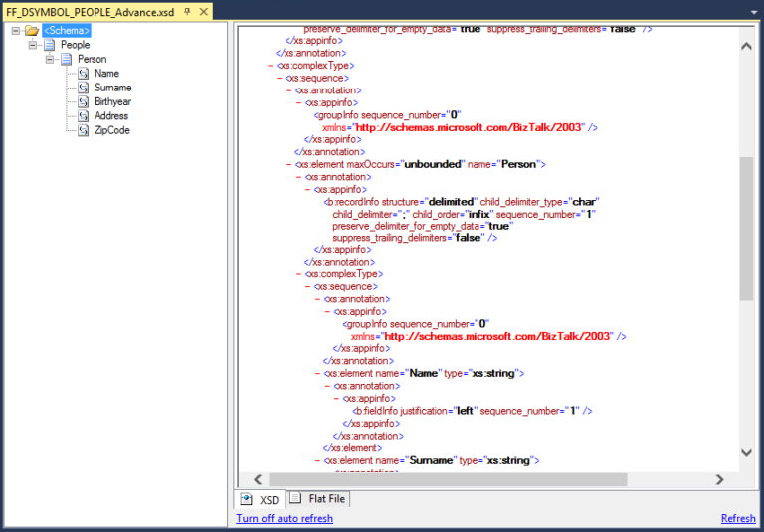Click the Turn off auto refresh link
This screenshot has width=764, height=532.
click(285, 518)
